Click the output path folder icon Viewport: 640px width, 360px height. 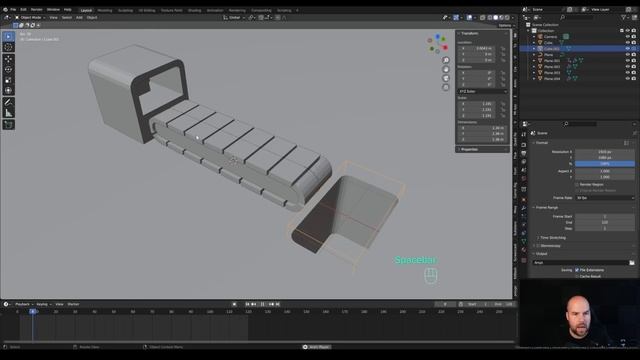point(632,263)
